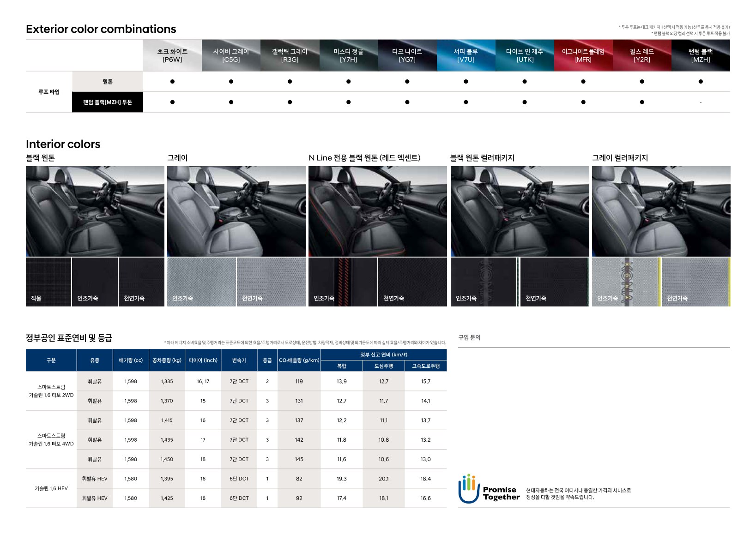Choose the 이그나이트 플레임 [MFR] red swatch

coord(583,55)
